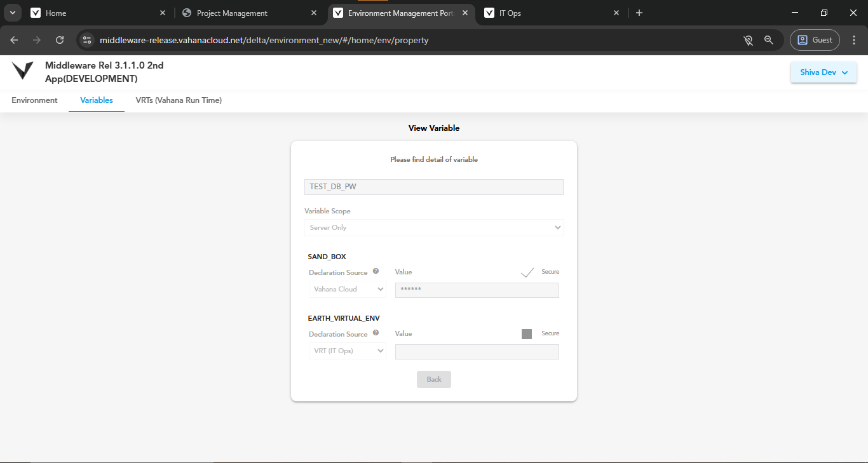Click the Vahana logo icon
This screenshot has width=868, height=463.
pyautogui.click(x=22, y=70)
